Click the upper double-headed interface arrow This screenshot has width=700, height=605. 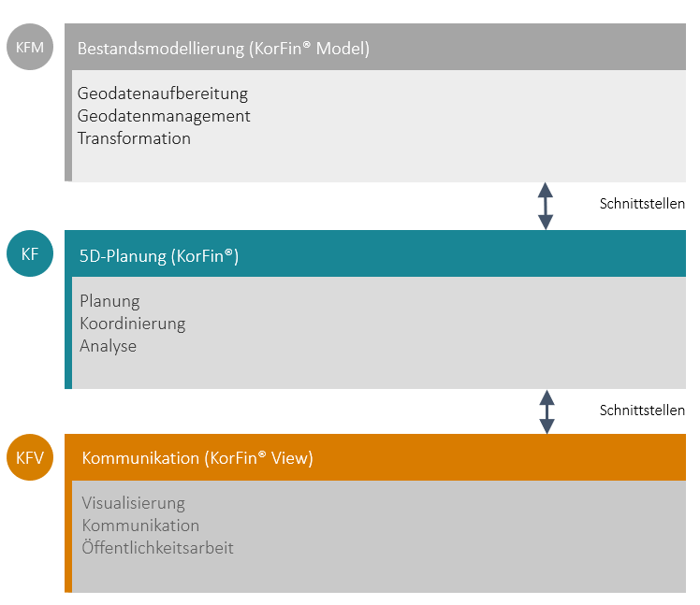546,206
